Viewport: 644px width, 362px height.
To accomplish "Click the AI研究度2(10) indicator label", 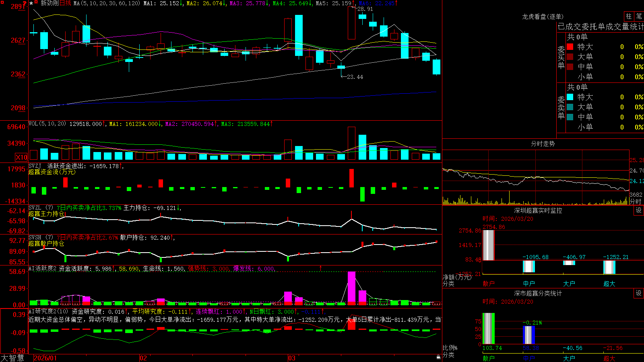I will tap(48, 311).
